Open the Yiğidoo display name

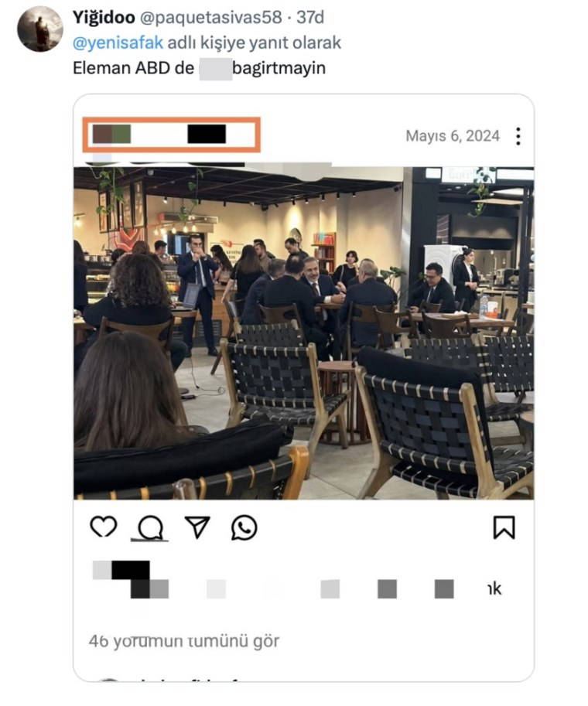tap(104, 17)
